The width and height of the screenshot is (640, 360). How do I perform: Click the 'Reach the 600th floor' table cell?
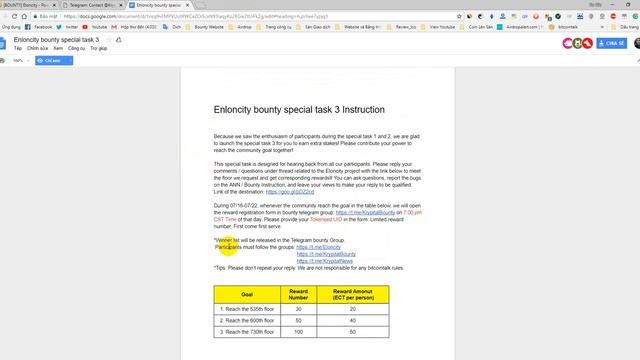[x=247, y=320]
